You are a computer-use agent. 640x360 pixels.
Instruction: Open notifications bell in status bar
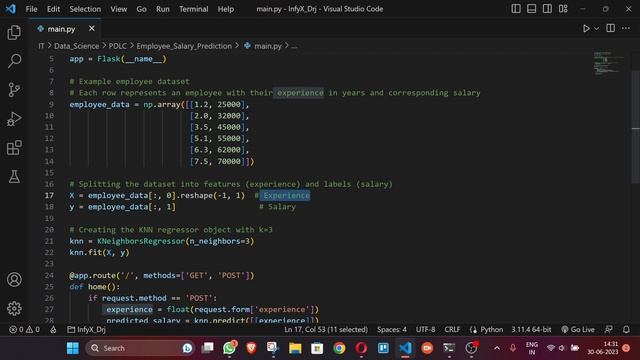626,329
